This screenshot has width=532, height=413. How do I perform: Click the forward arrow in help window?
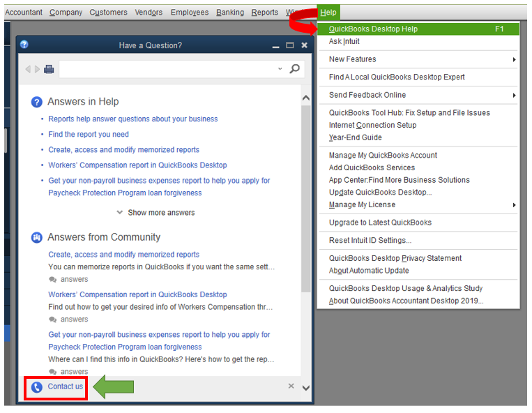coord(37,69)
